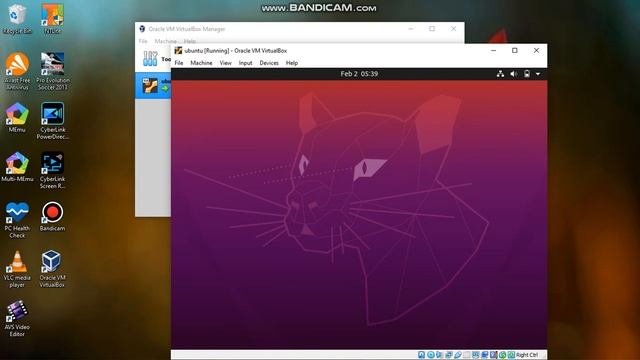The image size is (640, 360).
Task: Click the Oracle VM VirtualBox desktop icon
Action: point(53,269)
